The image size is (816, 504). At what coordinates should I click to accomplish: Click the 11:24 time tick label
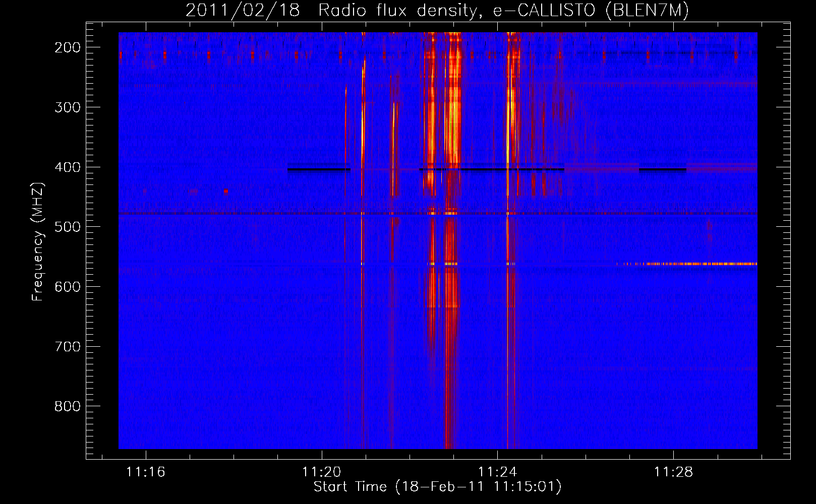click(498, 472)
